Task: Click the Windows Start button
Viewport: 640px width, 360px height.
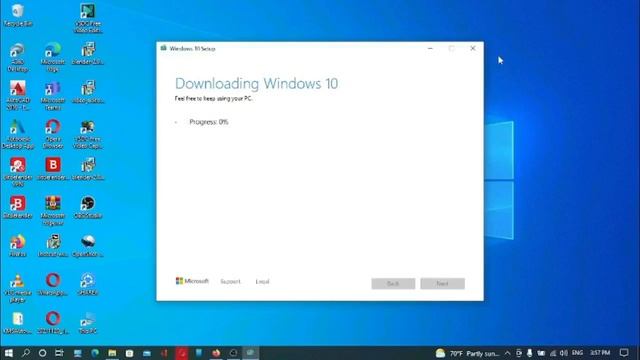Action: pos(8,353)
